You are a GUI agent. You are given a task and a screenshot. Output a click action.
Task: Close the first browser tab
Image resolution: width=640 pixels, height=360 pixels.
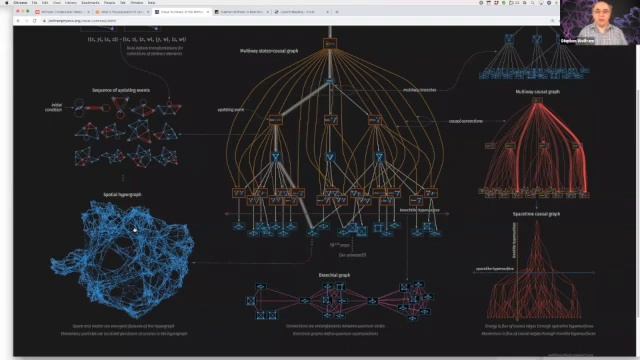pos(89,12)
